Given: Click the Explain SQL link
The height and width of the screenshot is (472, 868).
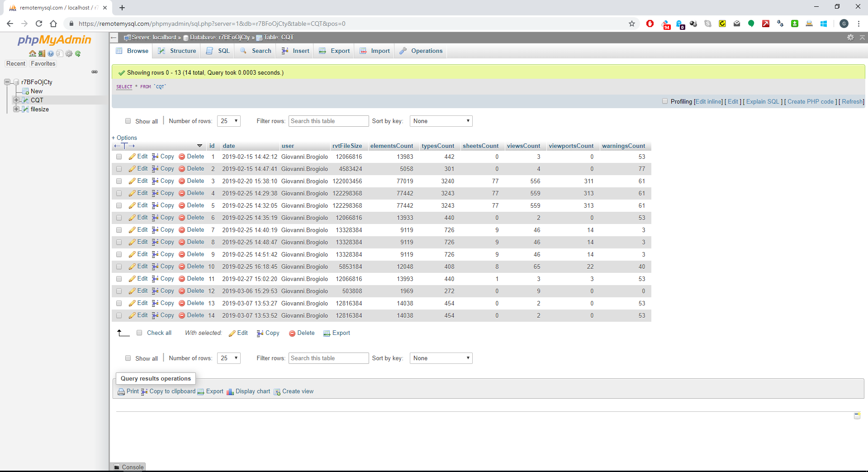Looking at the screenshot, I should click(x=763, y=101).
